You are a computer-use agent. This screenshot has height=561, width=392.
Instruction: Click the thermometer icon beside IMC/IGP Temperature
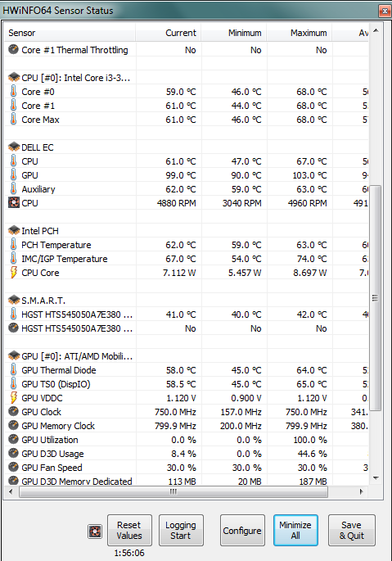13,258
